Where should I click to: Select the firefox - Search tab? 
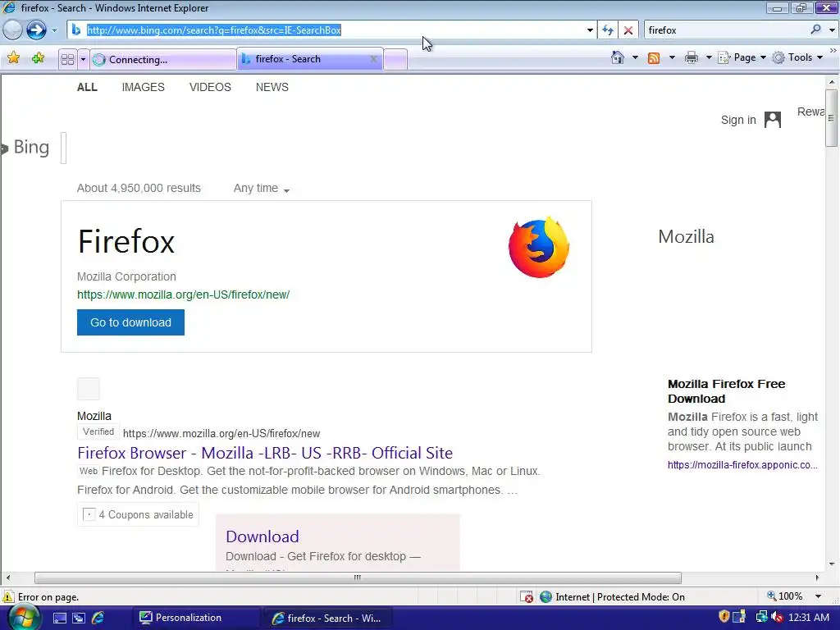click(x=309, y=59)
